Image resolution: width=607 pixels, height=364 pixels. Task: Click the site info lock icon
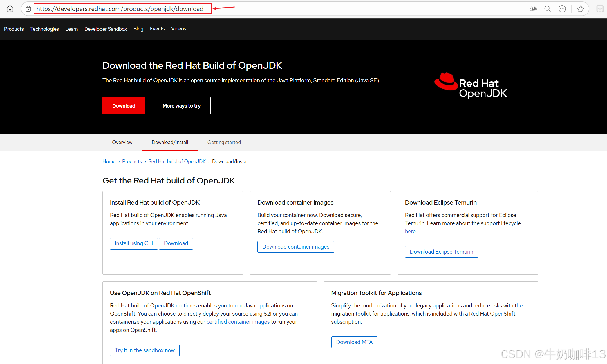click(28, 9)
